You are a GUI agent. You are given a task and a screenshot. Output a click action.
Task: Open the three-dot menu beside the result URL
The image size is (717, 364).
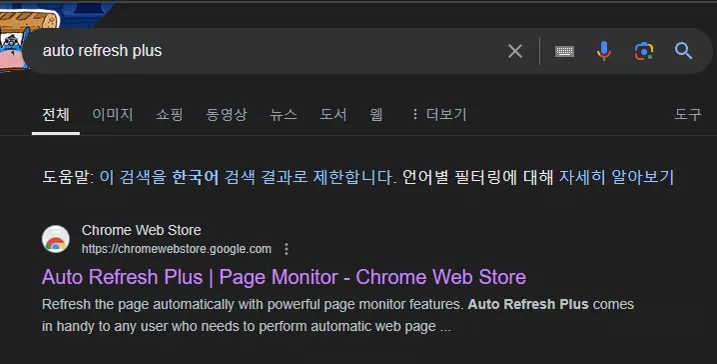point(286,249)
